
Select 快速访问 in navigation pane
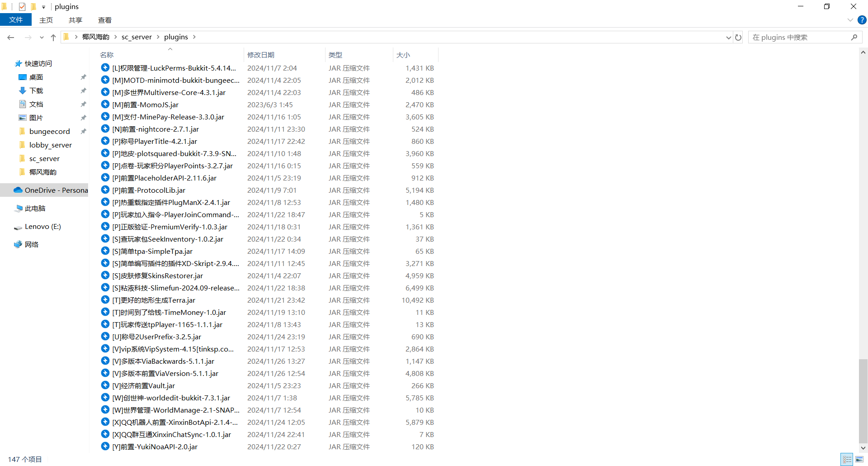point(38,64)
